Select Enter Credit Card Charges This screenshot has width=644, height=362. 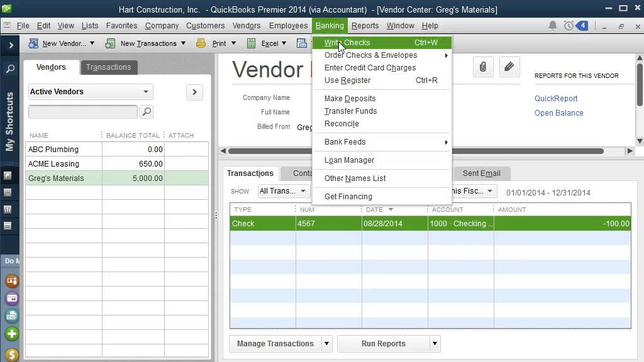382,68
